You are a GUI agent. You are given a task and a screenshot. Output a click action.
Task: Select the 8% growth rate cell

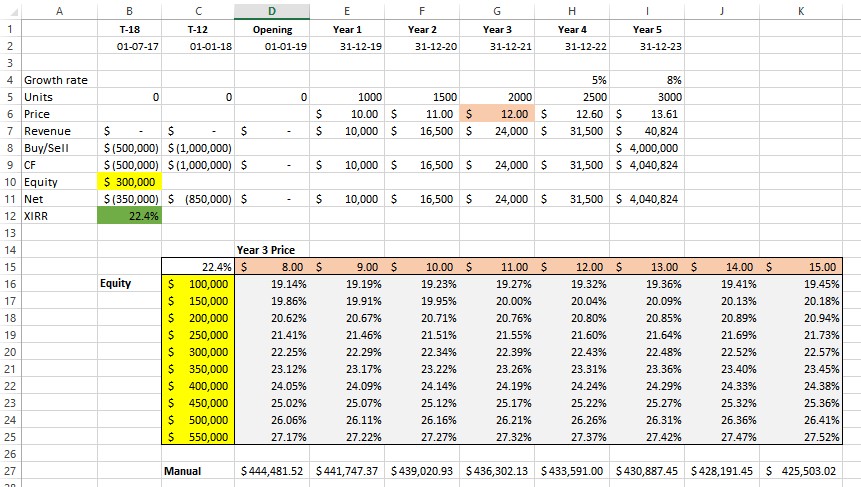(x=648, y=80)
